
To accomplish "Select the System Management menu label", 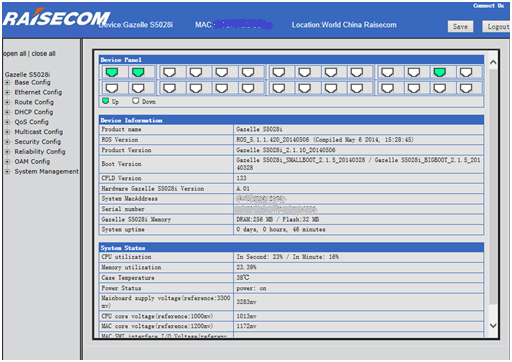I will 46,172.
